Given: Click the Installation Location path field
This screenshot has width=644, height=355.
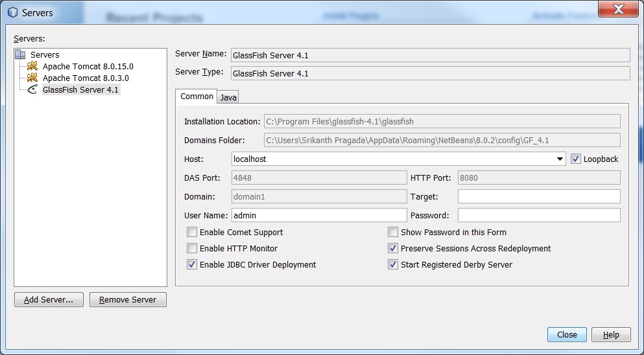Looking at the screenshot, I should pyautogui.click(x=442, y=122).
